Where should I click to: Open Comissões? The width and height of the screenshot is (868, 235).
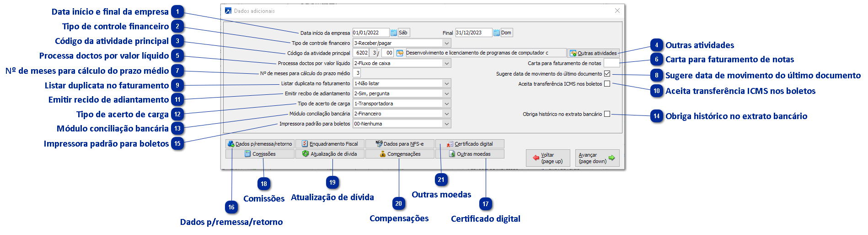[x=260, y=154]
